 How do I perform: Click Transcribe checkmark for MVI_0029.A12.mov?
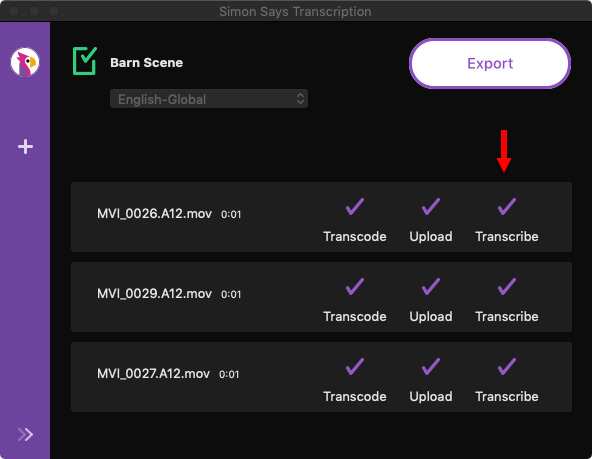[x=507, y=286]
